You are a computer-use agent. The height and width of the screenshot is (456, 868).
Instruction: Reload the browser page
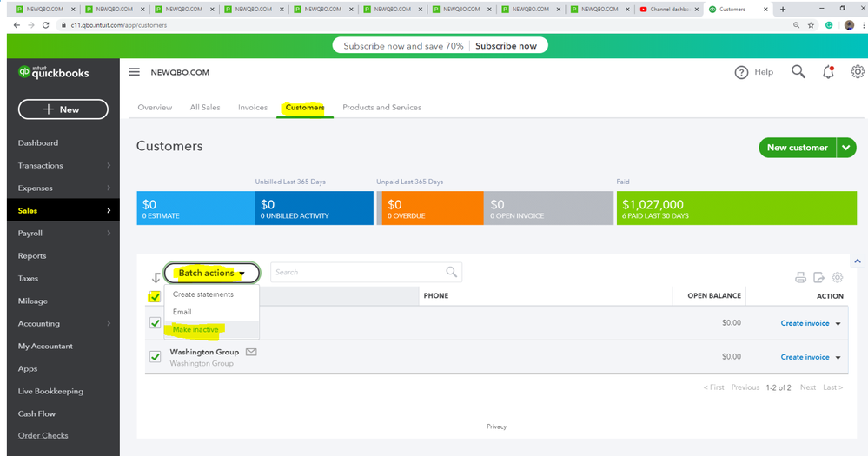45,25
